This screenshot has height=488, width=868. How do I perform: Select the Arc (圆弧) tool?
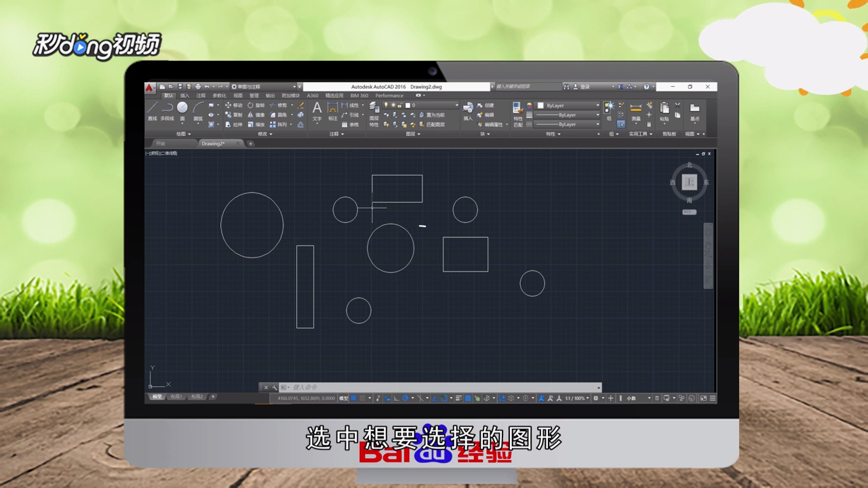pos(198,110)
